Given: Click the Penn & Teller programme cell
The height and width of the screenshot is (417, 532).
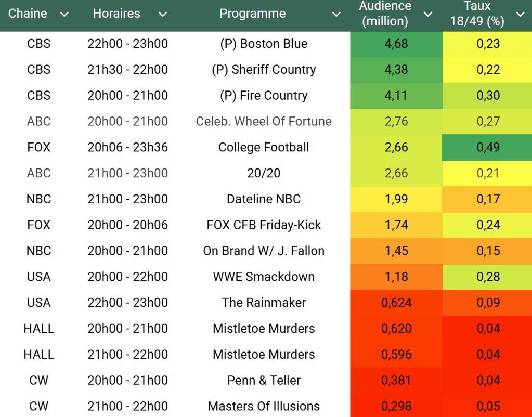Looking at the screenshot, I should coord(264,380).
